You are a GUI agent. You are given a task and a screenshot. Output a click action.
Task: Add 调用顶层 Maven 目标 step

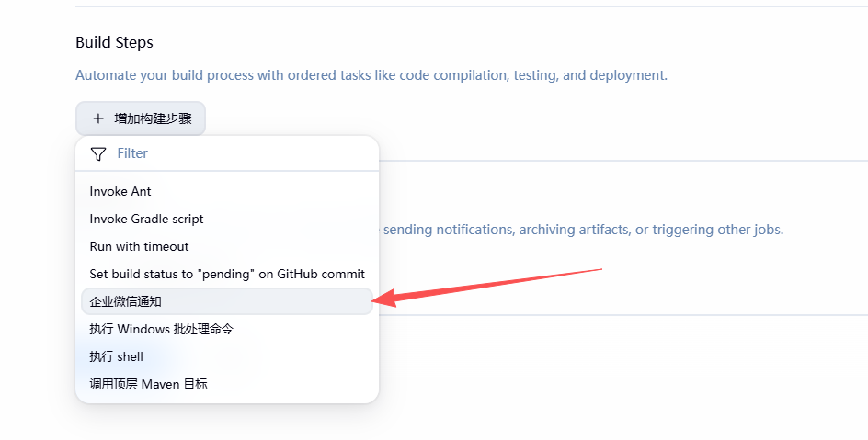coord(148,384)
